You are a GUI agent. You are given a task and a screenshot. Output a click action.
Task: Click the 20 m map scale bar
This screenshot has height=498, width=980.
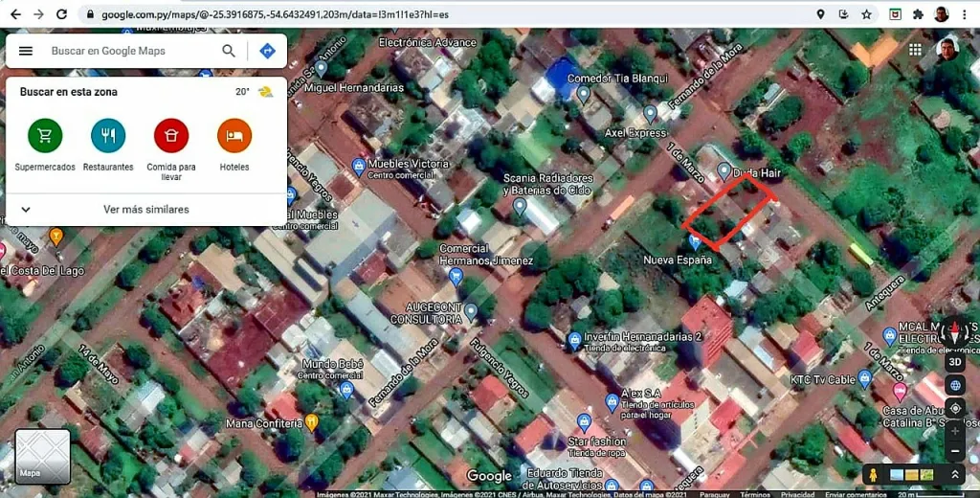tap(931, 494)
